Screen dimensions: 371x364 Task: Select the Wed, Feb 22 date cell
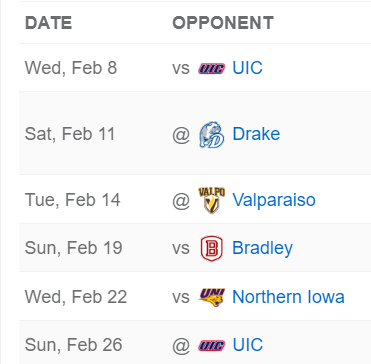click(76, 297)
